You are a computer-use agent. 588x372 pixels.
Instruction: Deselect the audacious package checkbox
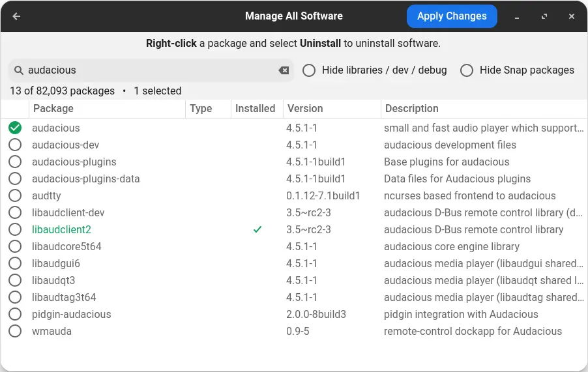point(15,128)
